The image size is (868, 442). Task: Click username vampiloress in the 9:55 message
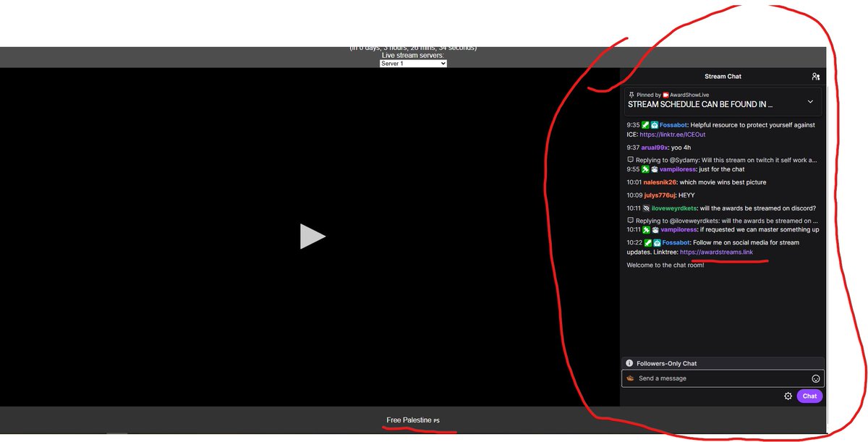(x=677, y=169)
